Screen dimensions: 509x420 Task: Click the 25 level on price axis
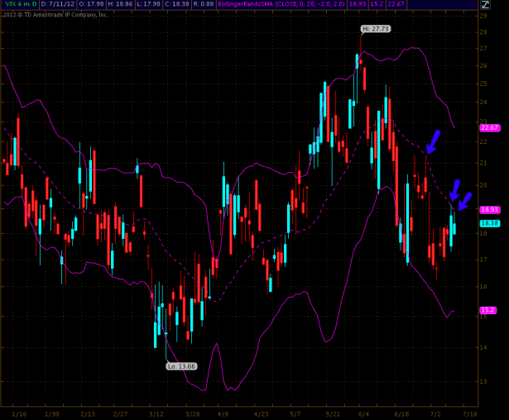pos(483,84)
